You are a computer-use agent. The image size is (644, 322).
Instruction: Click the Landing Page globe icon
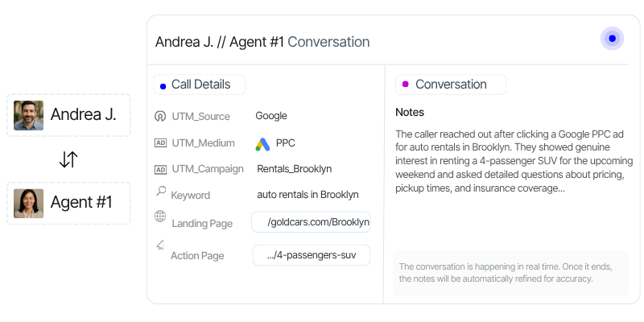pyautogui.click(x=159, y=217)
